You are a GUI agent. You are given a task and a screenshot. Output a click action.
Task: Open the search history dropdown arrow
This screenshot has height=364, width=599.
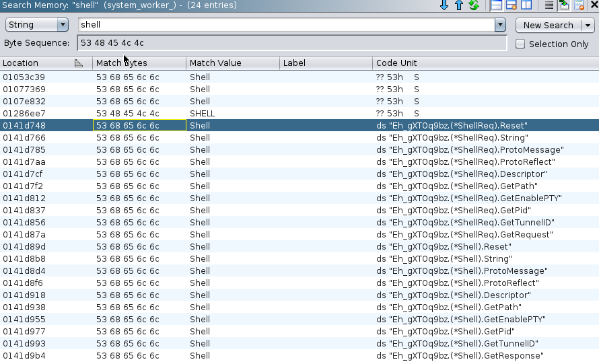point(500,25)
